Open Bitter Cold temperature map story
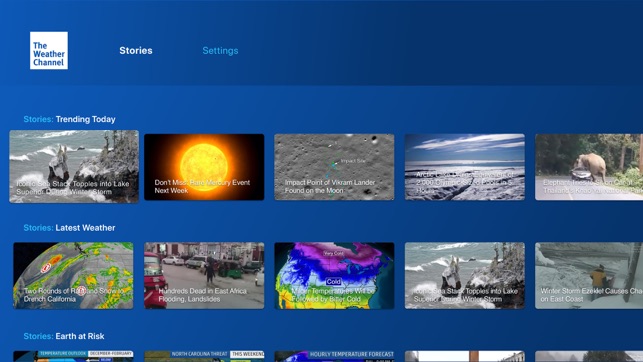Image resolution: width=643 pixels, height=362 pixels. point(334,275)
